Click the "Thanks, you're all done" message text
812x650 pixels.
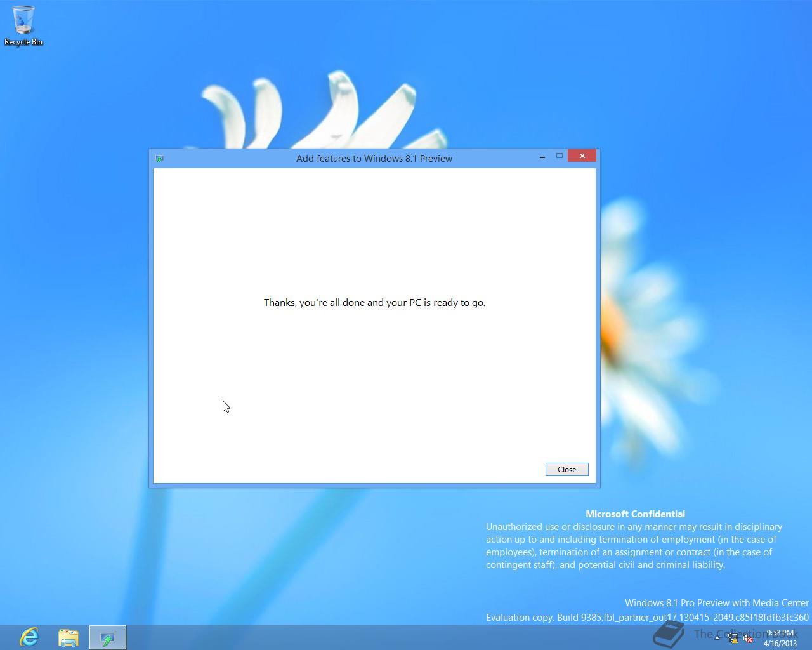(x=374, y=303)
